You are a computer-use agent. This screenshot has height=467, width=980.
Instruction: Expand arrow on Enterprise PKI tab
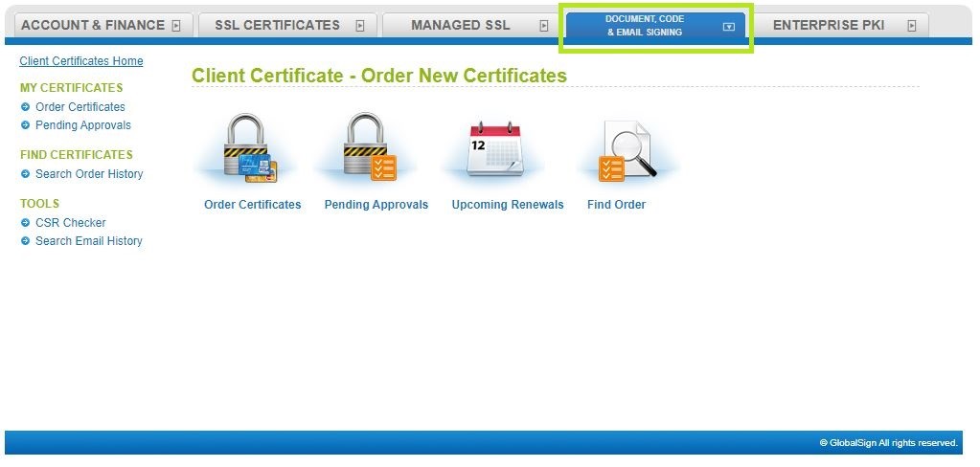(912, 26)
